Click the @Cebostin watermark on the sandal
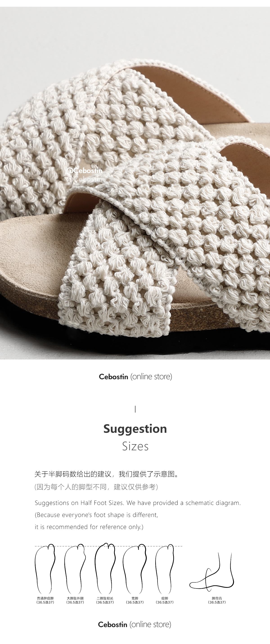 coord(85,171)
